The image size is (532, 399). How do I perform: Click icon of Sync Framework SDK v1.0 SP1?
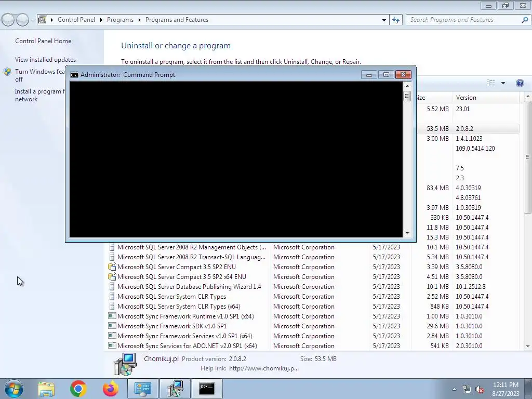pyautogui.click(x=112, y=326)
